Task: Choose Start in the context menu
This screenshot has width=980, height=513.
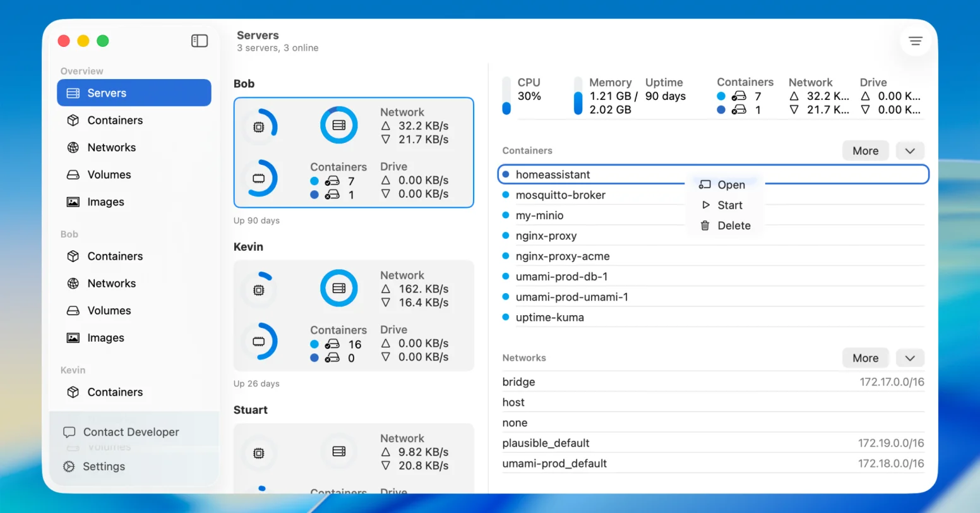Action: coord(729,205)
